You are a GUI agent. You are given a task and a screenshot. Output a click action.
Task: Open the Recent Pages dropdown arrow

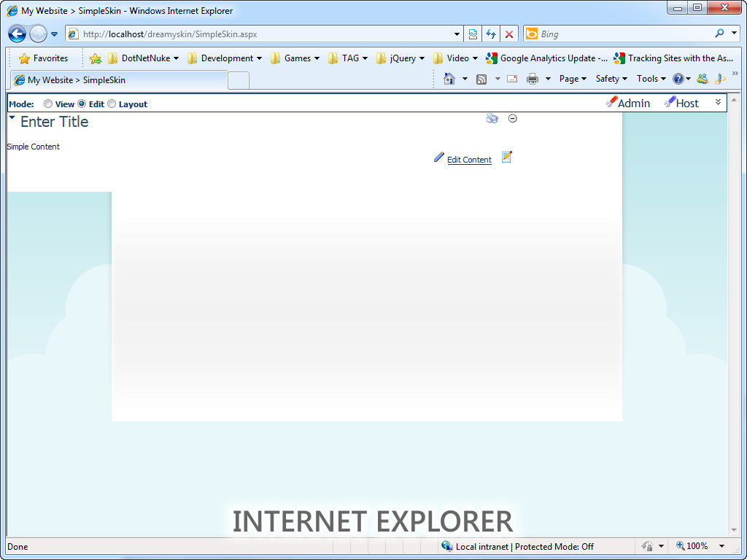54,34
